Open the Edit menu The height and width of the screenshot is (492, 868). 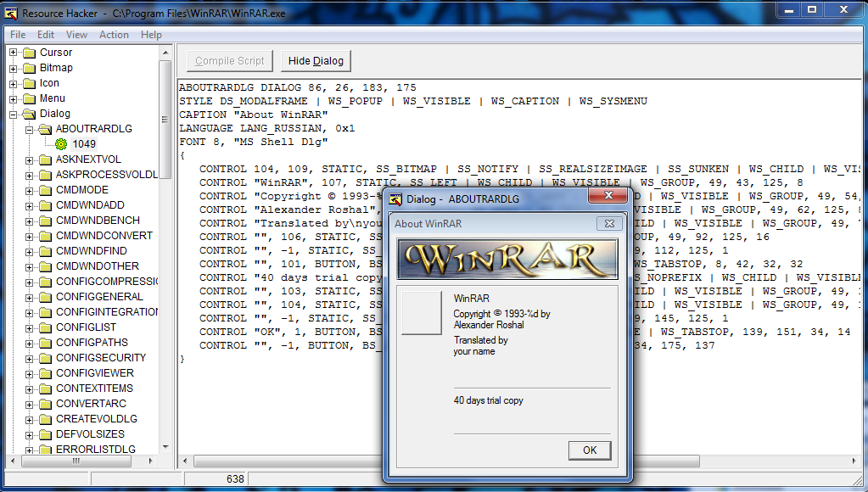(45, 34)
